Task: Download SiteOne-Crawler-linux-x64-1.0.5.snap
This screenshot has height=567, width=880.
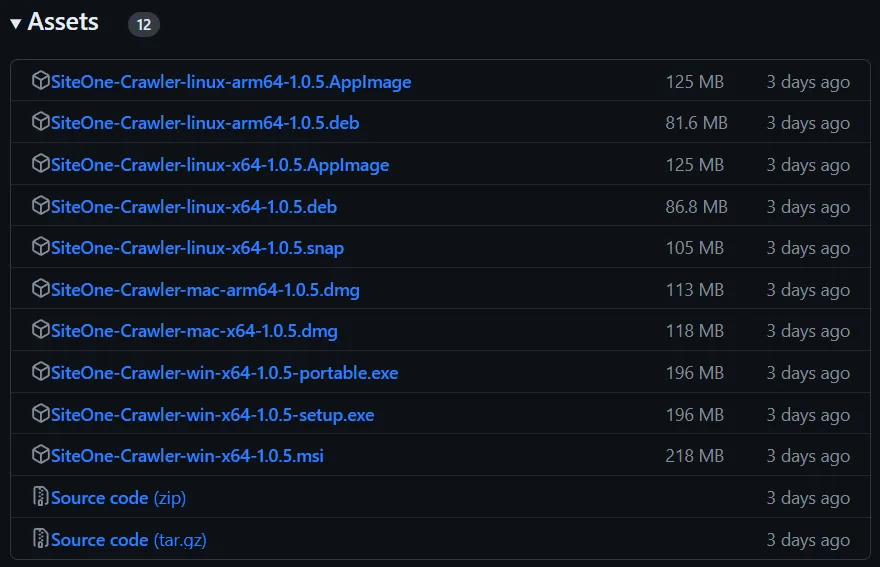Action: click(x=197, y=248)
